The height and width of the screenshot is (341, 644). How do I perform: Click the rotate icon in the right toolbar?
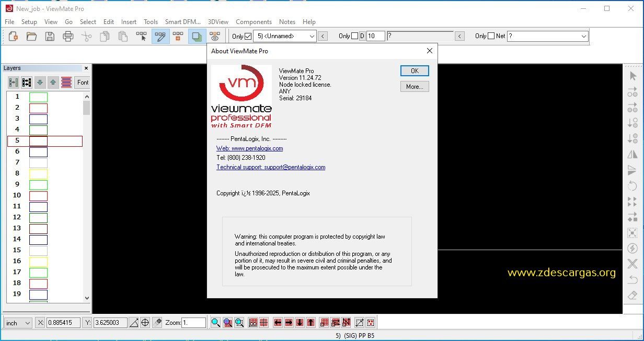[632, 186]
